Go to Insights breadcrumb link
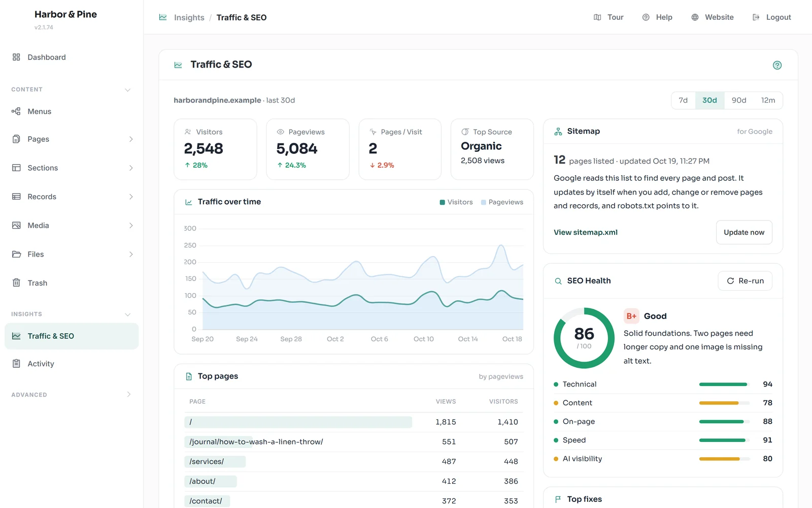The image size is (812, 508). pos(189,17)
